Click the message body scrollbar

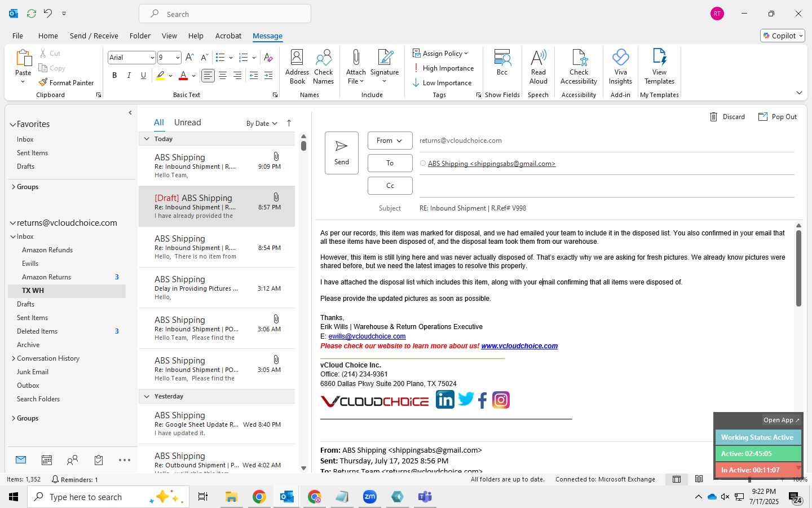coord(798,269)
